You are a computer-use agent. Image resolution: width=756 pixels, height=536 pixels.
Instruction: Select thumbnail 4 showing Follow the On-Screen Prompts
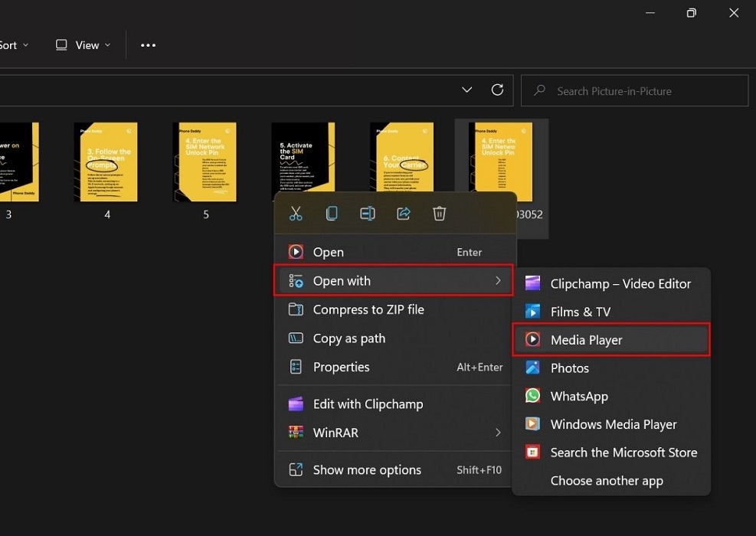coord(106,162)
